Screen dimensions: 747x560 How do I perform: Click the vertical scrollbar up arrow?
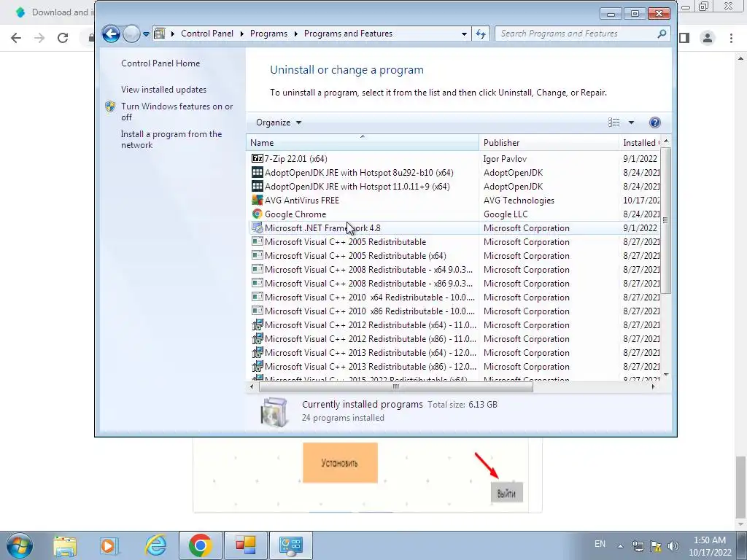(x=666, y=141)
